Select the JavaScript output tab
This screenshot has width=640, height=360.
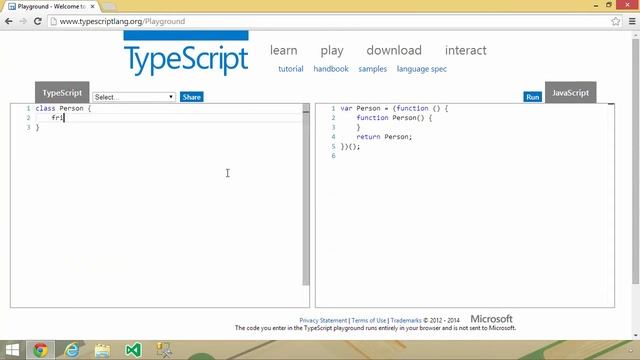coord(571,93)
